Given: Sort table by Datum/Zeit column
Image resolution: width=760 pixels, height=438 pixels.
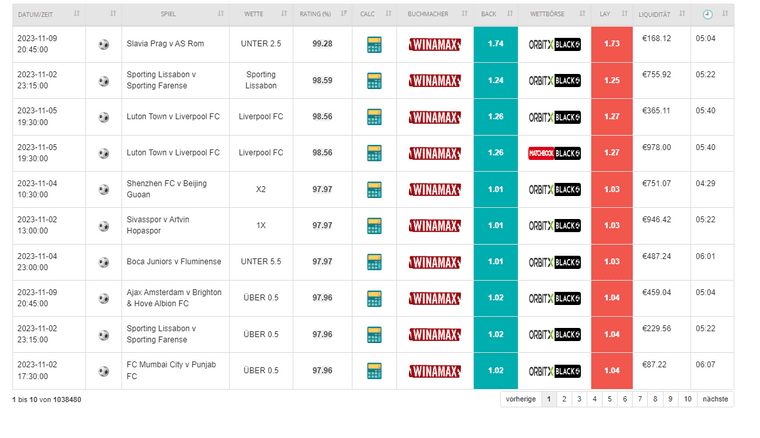Looking at the screenshot, I should pyautogui.click(x=40, y=15).
